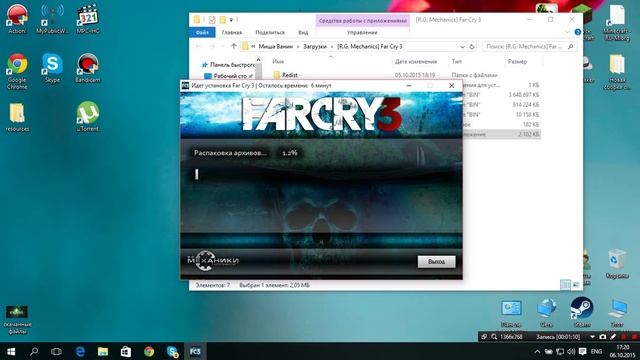Open the Управление ribbon tab in Explorer
The height and width of the screenshot is (360, 640).
point(362,32)
